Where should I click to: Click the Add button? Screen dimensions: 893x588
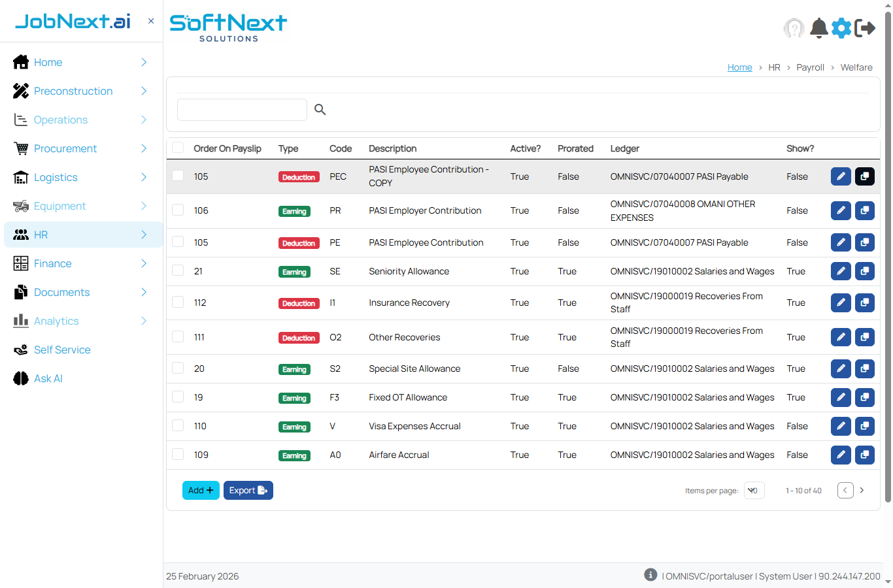click(x=201, y=490)
